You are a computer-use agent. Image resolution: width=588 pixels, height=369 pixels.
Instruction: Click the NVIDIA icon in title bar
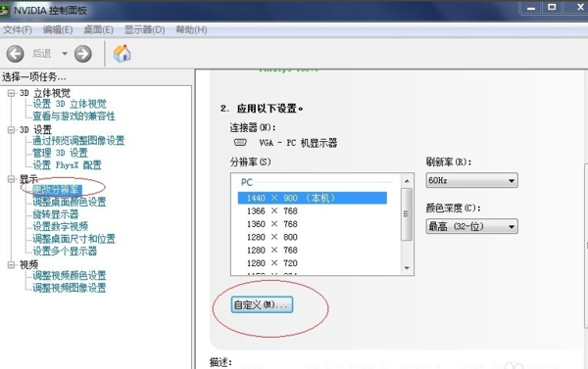(x=5, y=10)
